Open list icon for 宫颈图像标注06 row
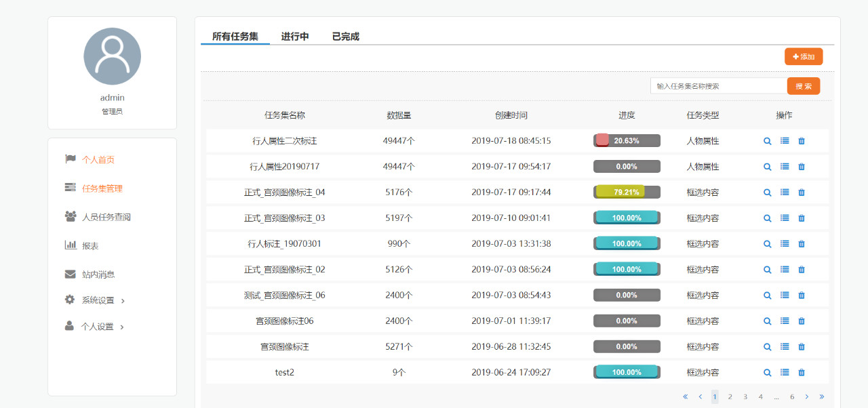This screenshot has width=868, height=408. pos(785,321)
